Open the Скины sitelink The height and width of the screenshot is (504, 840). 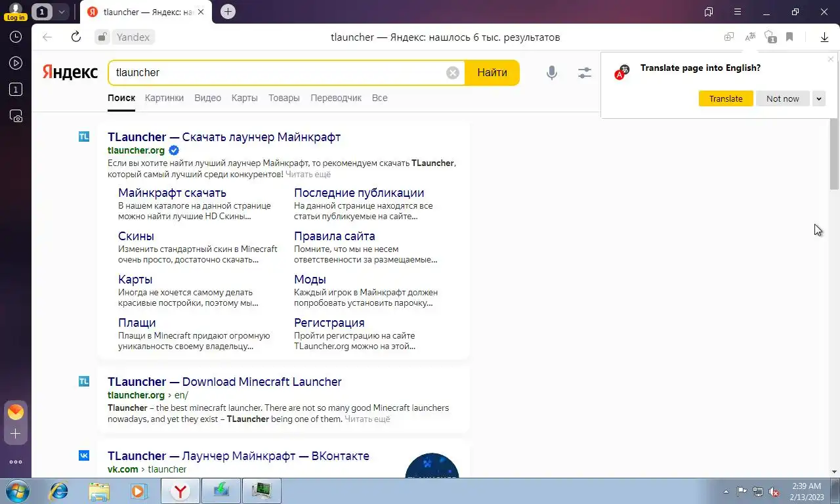pos(136,236)
